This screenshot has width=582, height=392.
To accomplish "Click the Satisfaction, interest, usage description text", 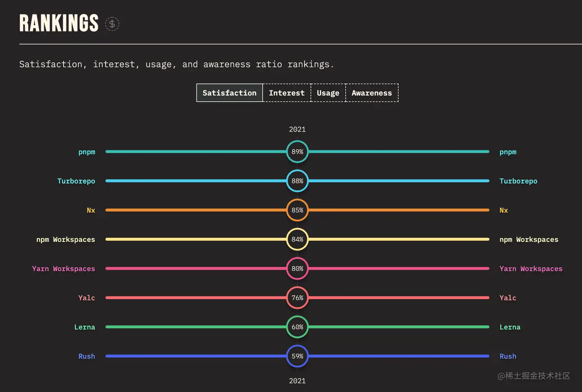I will tap(177, 64).
